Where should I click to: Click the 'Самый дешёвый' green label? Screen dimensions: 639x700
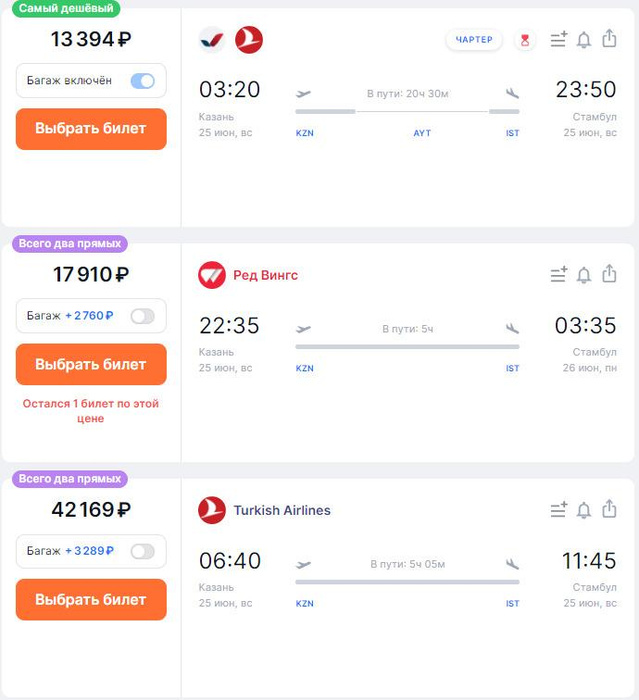[66, 8]
